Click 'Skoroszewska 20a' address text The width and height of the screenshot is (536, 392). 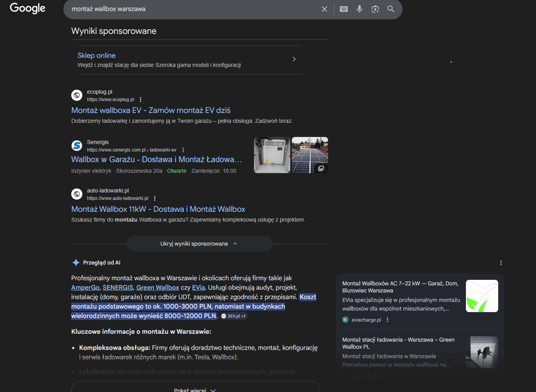[x=139, y=171]
